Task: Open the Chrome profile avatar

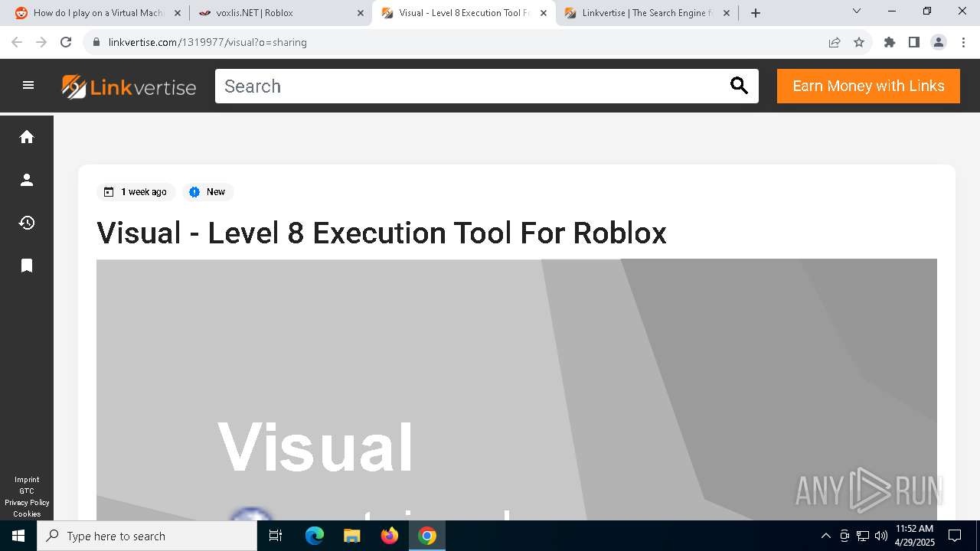Action: (939, 42)
